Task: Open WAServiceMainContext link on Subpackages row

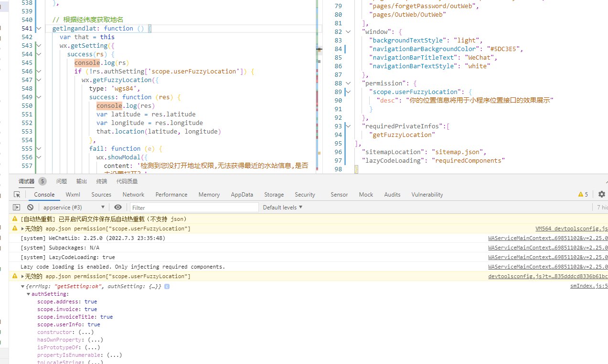Action: click(x=548, y=248)
